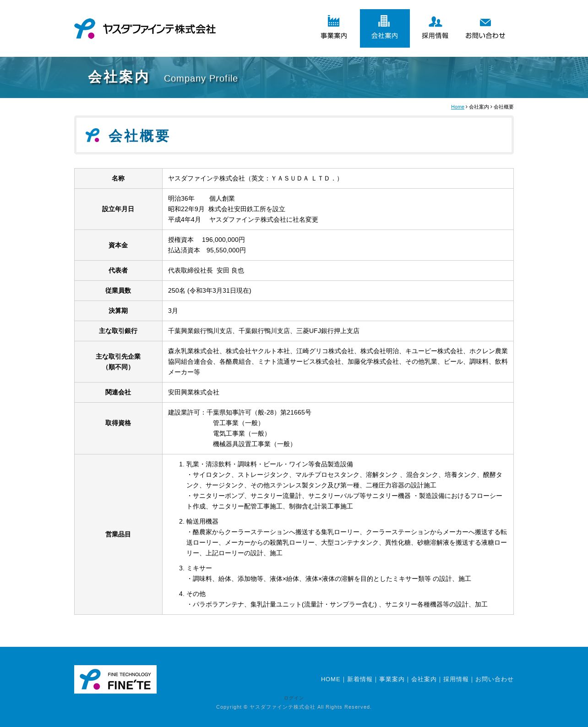Image resolution: width=588 pixels, height=727 pixels.
Task: Click the 建設業許可 license number line
Action: 240,413
